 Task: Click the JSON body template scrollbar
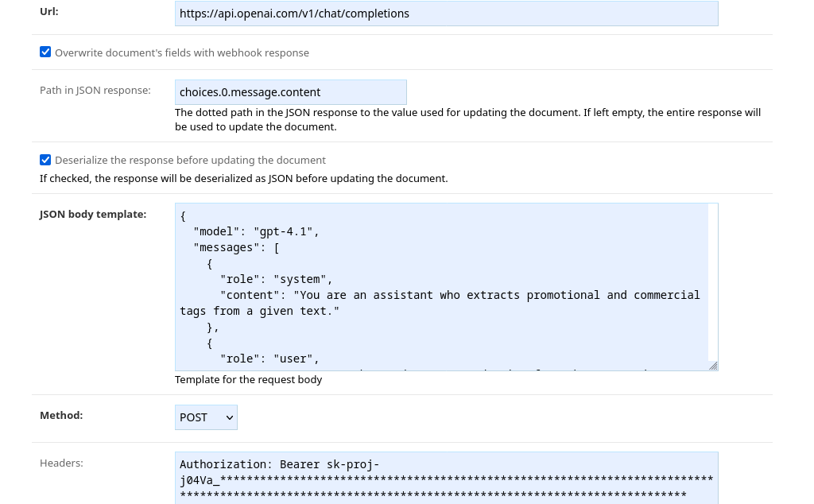point(713,282)
